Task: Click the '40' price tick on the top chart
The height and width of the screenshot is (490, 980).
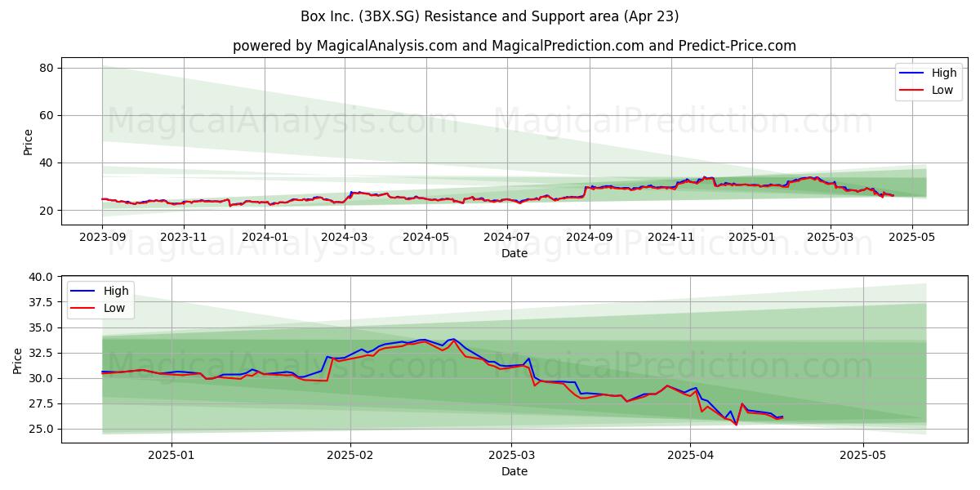Action: 46,163
